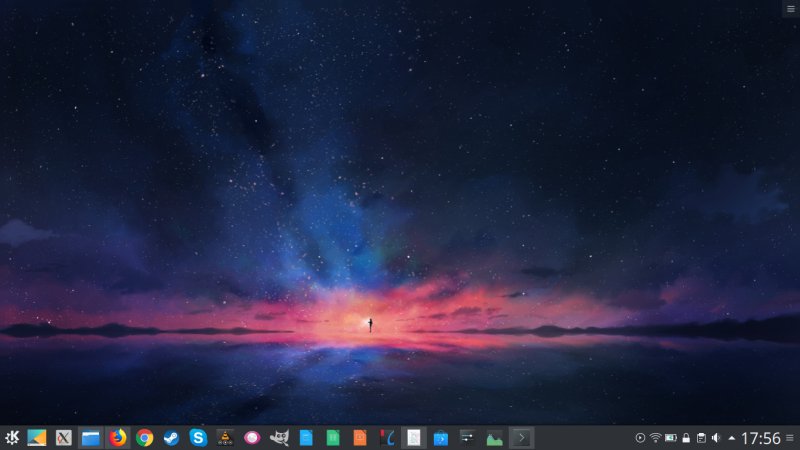Open the blue document writer app
800x450 pixels.
[x=306, y=438]
